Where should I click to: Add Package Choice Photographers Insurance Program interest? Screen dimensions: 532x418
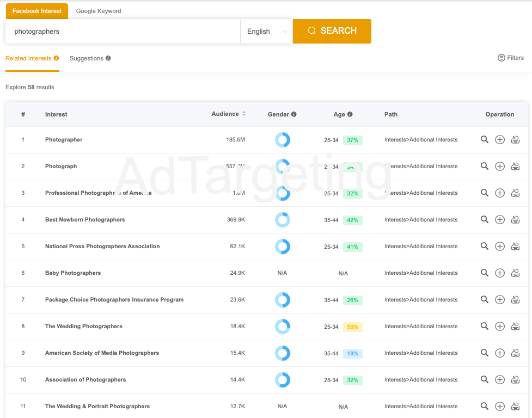pos(500,300)
